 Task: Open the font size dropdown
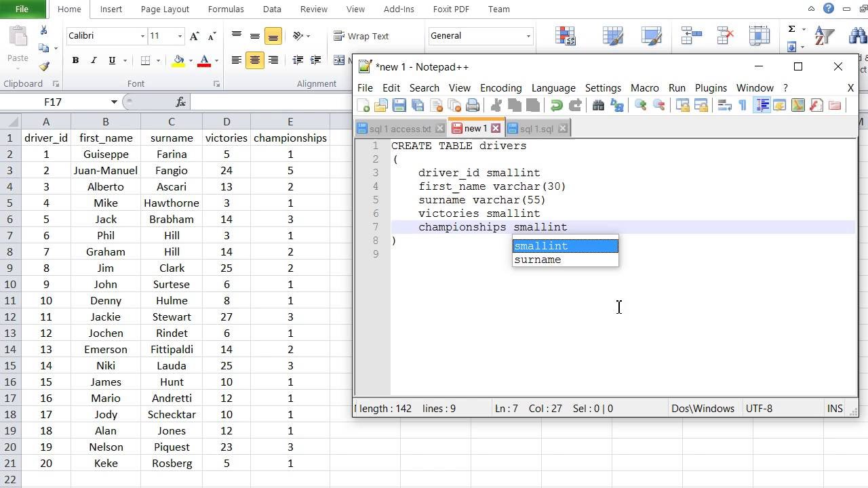tap(180, 36)
